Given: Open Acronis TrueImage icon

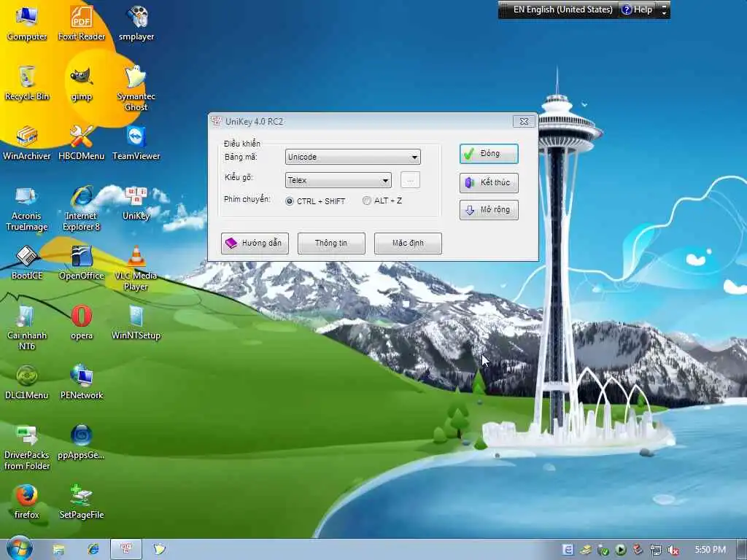Looking at the screenshot, I should [27, 209].
